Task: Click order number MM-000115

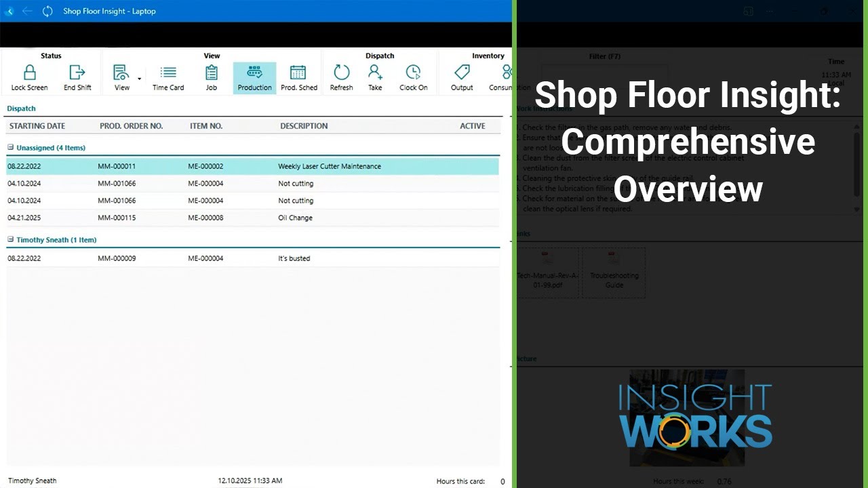Action: (x=117, y=218)
